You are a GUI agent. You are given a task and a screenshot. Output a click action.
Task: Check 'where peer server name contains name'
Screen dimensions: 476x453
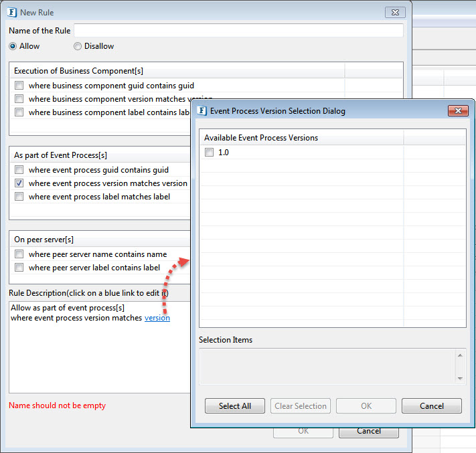(x=19, y=254)
